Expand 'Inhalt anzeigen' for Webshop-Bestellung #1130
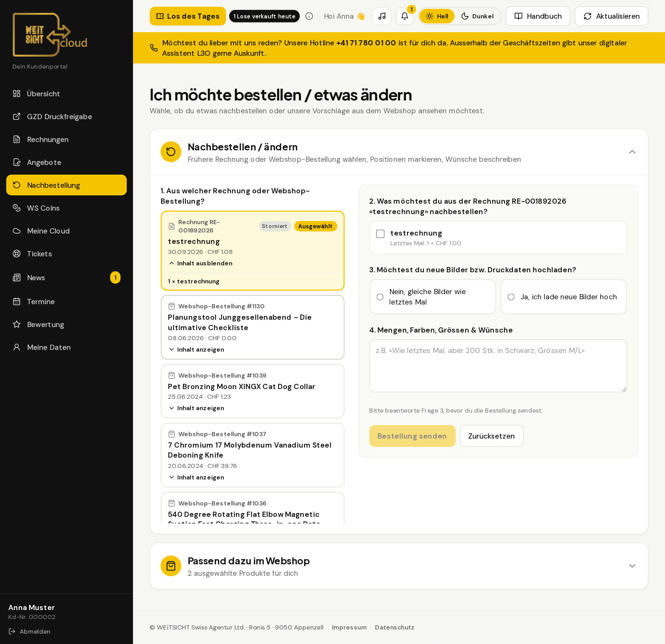 tap(196, 350)
